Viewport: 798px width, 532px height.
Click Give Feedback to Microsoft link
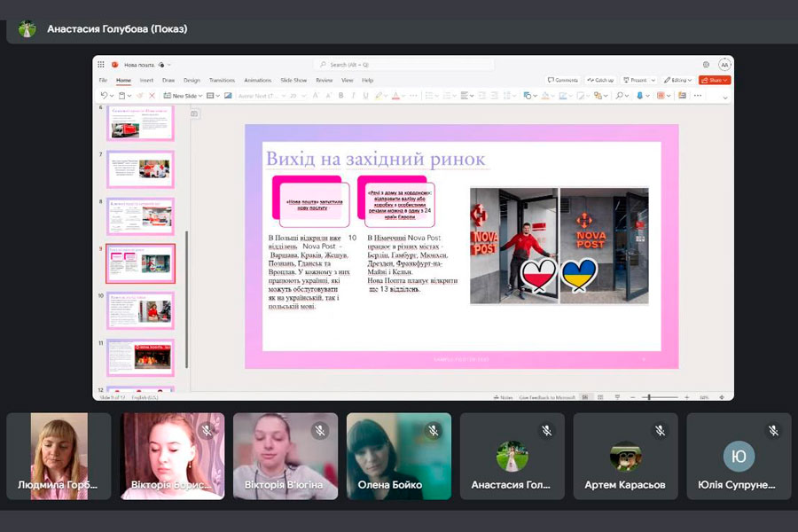tap(547, 397)
